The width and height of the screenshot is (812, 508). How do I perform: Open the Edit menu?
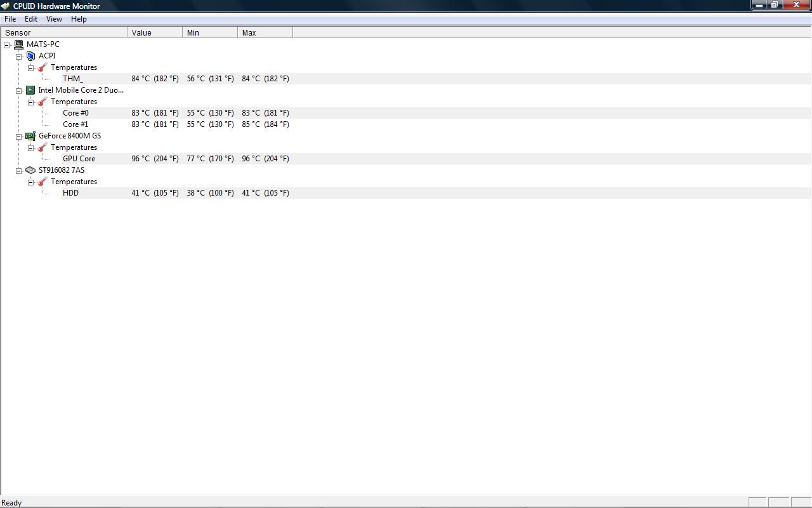(31, 19)
